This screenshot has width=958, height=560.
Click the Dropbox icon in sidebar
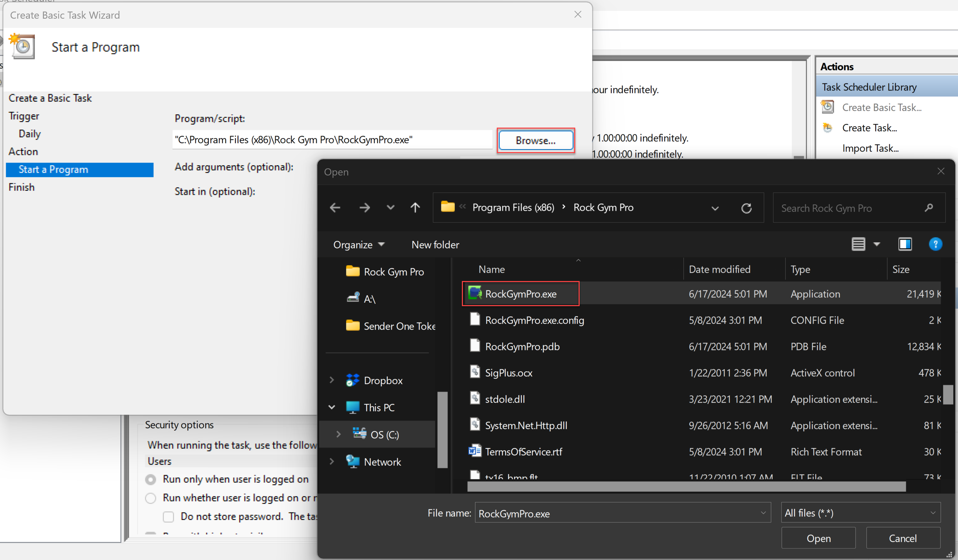pyautogui.click(x=352, y=380)
